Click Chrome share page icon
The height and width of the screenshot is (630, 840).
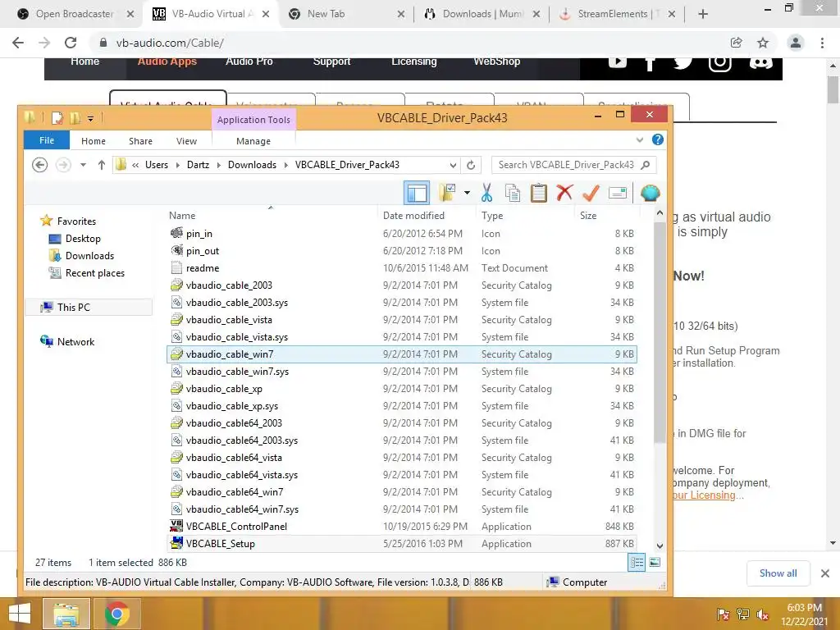click(x=737, y=43)
